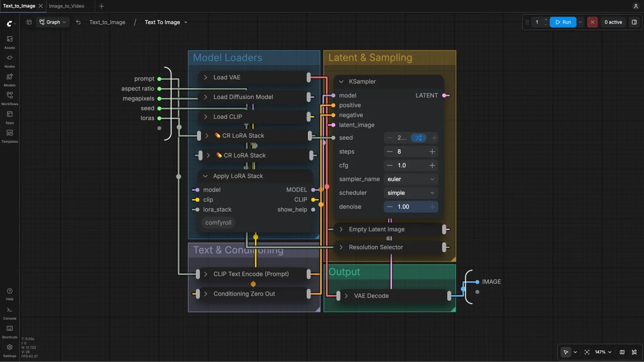This screenshot has width=644, height=362.
Task: Open the Console panel
Action: coord(10,313)
